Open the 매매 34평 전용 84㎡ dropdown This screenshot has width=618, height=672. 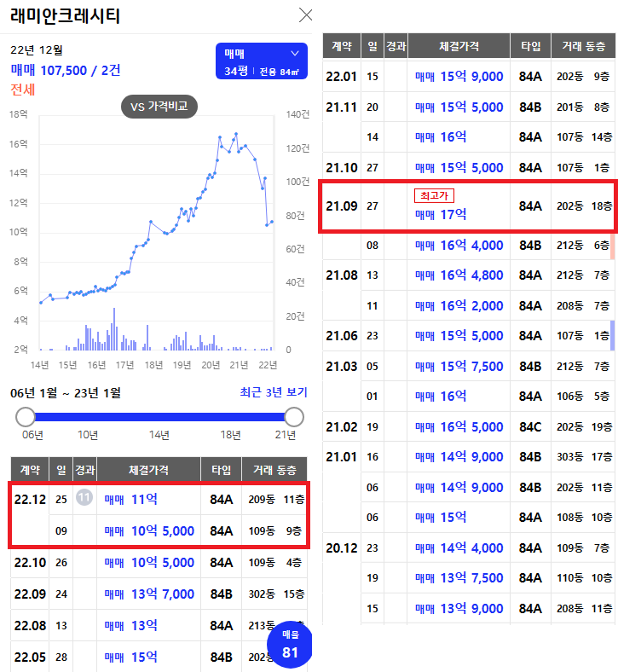click(x=261, y=61)
